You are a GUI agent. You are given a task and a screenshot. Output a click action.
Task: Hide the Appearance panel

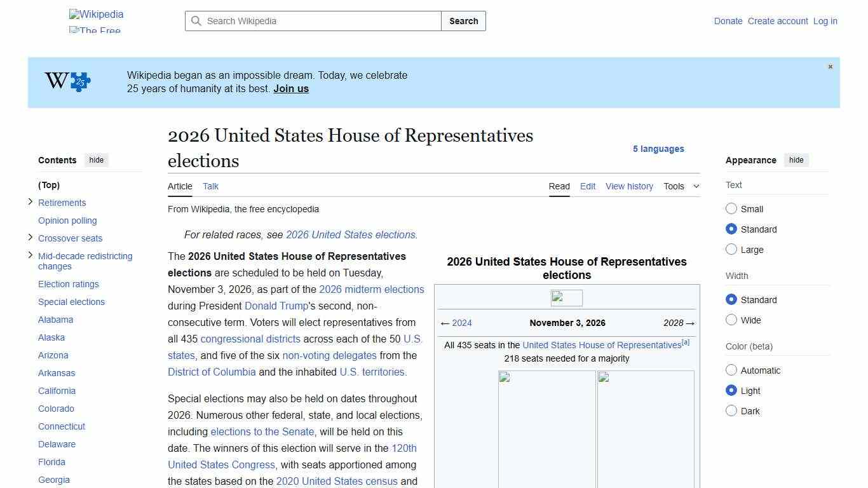796,160
